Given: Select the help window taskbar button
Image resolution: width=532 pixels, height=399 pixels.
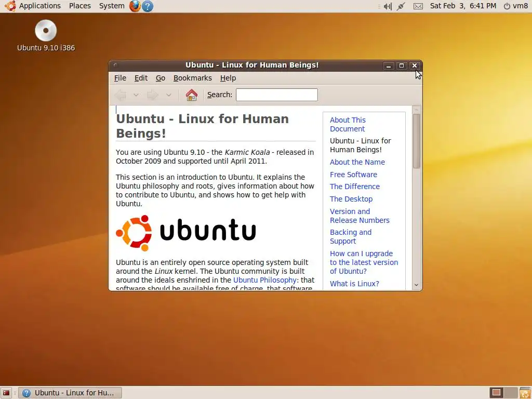Looking at the screenshot, I should click(70, 393).
